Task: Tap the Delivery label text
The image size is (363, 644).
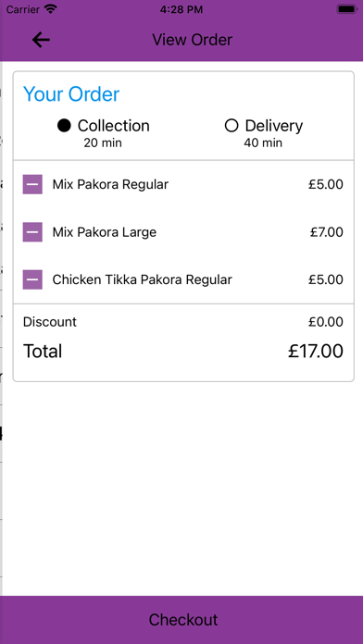Action: click(x=274, y=126)
